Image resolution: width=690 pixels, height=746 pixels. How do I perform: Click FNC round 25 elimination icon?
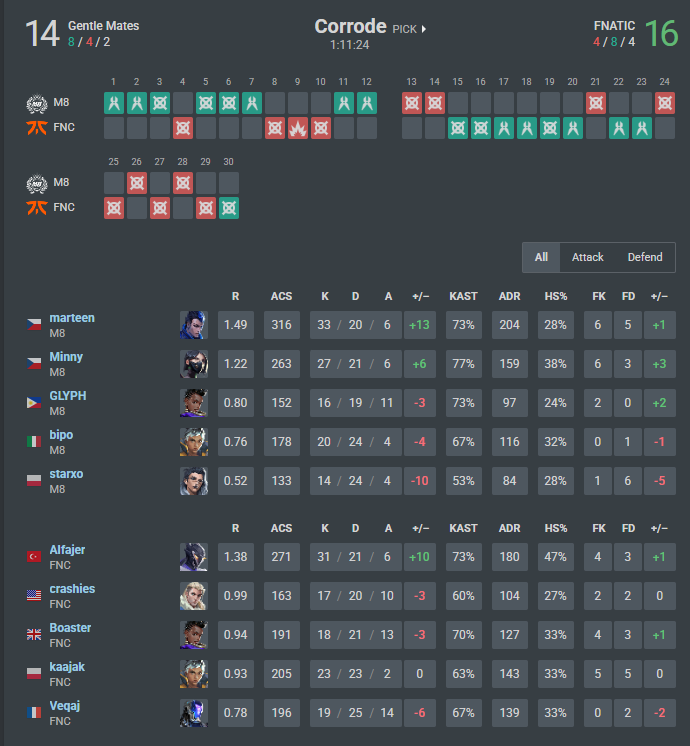coord(114,208)
